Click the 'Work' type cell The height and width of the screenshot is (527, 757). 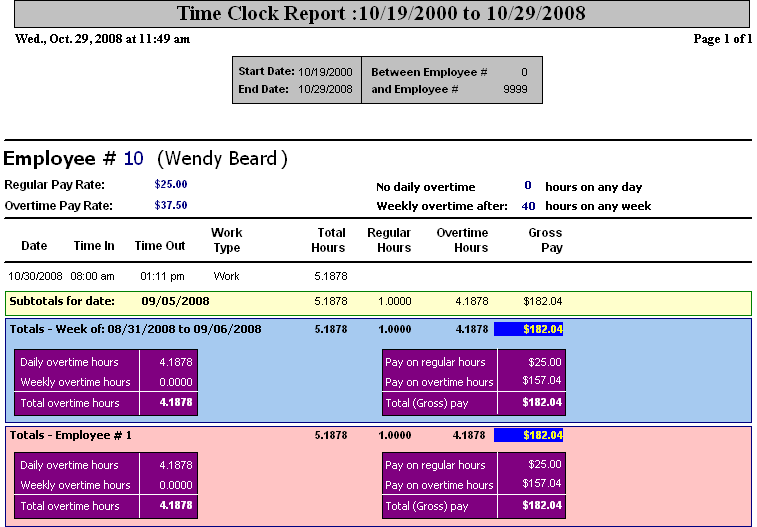point(226,277)
